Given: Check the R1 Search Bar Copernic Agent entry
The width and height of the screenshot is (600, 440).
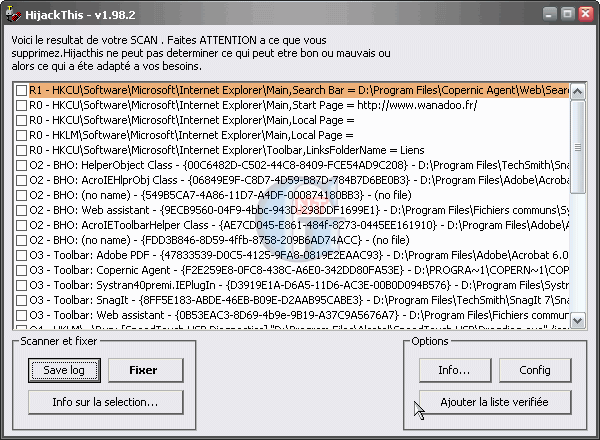Looking at the screenshot, I should 21,90.
